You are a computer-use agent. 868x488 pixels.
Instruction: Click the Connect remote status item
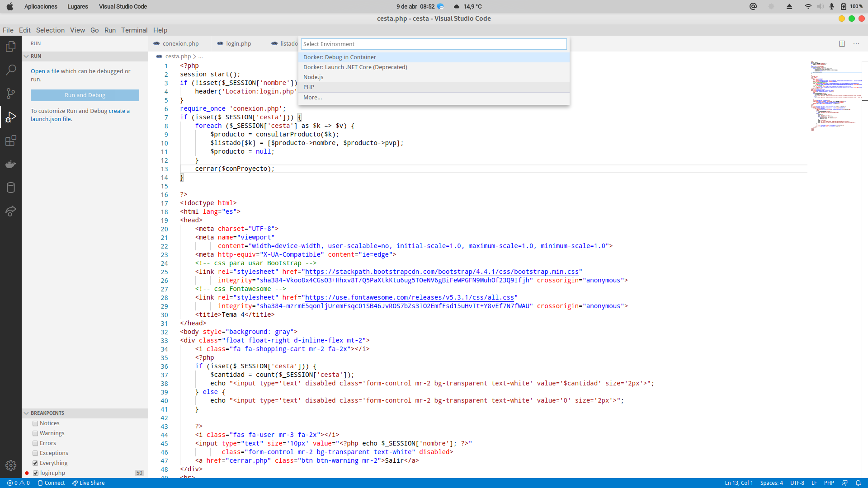51,483
